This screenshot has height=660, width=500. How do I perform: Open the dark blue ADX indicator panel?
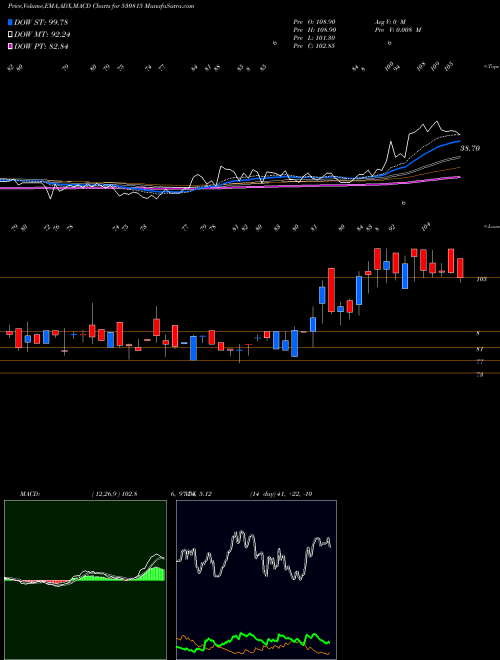[256, 580]
